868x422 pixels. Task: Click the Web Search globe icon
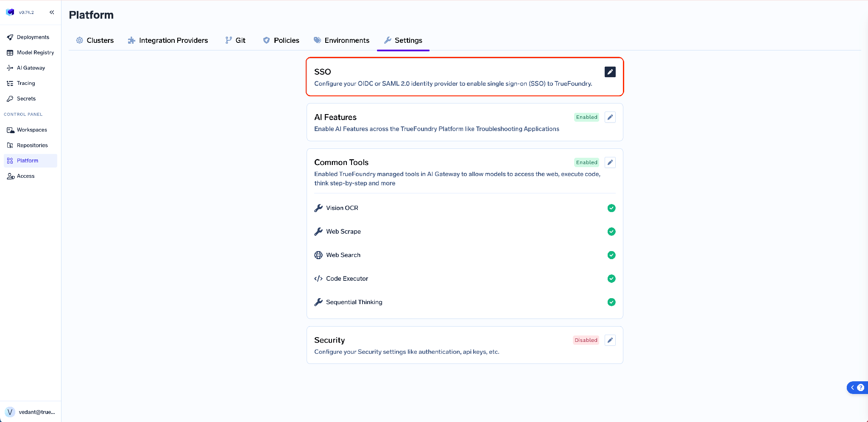coord(318,255)
